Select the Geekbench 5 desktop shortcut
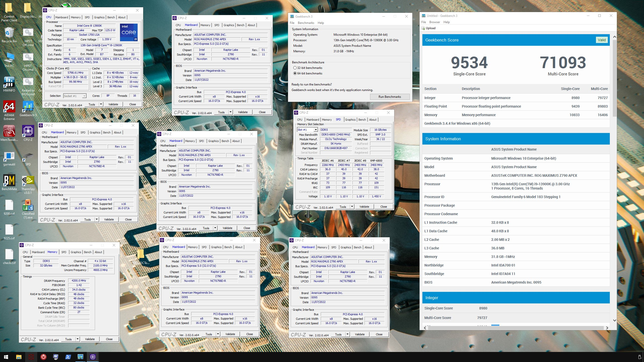Viewport: 644px width, 362px height. (28, 109)
